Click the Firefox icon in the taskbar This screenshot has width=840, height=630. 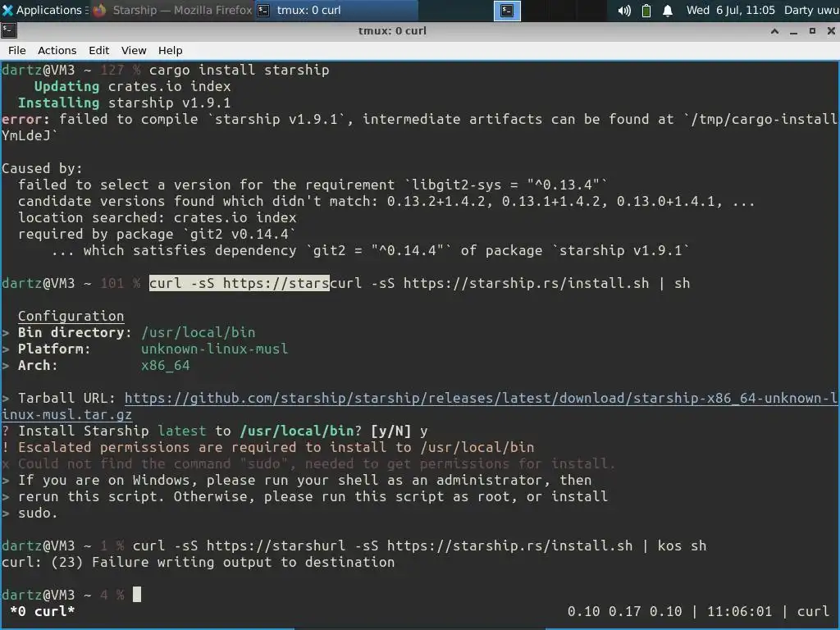[x=99, y=10]
